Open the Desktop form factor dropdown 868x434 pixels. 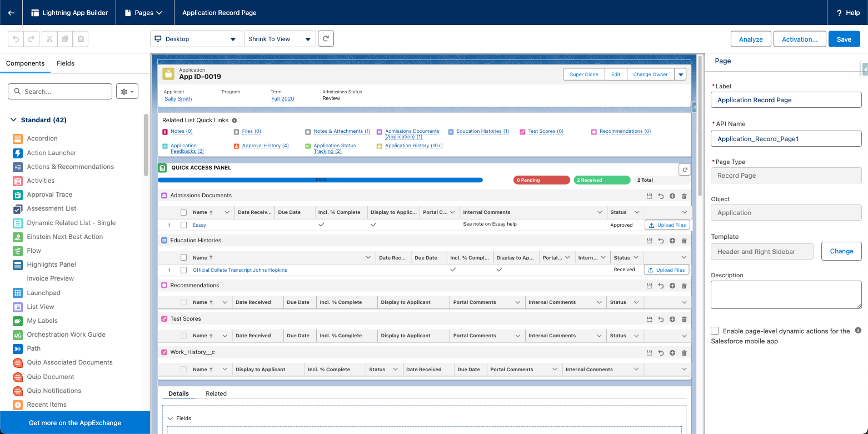196,39
